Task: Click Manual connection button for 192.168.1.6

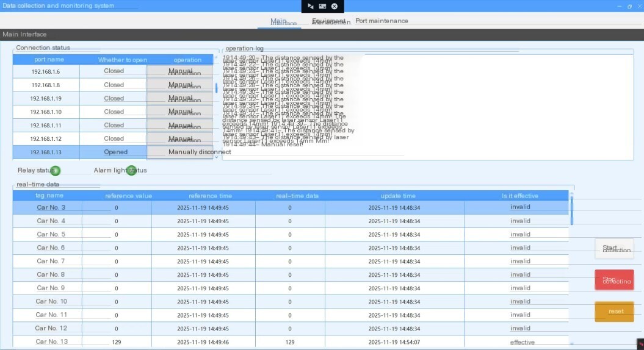Action: click(x=180, y=71)
